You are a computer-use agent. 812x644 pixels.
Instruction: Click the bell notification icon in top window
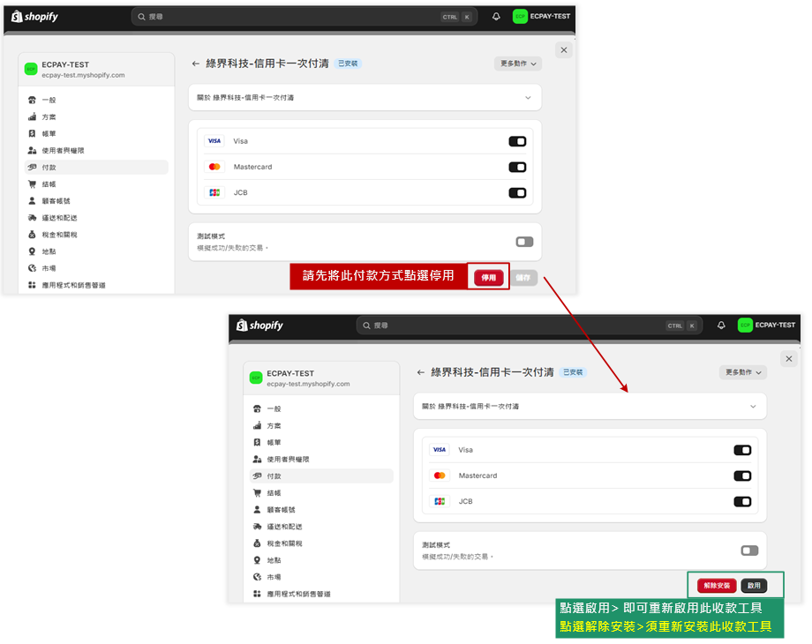click(x=496, y=17)
